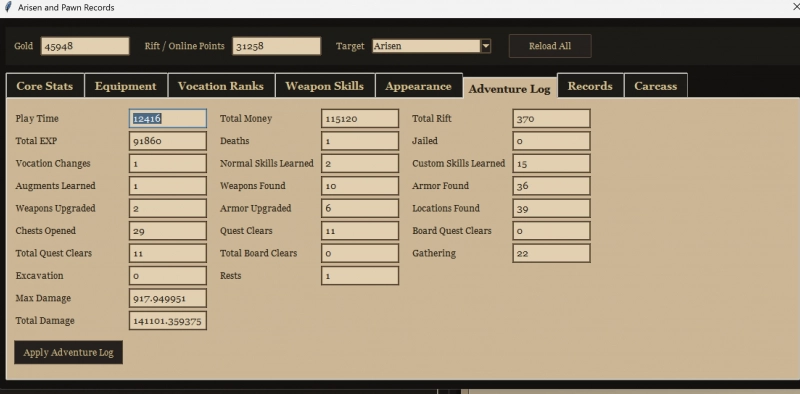Screen dimensions: 800x394
Task: Click the Rift / Online Points field
Action: [277, 46]
